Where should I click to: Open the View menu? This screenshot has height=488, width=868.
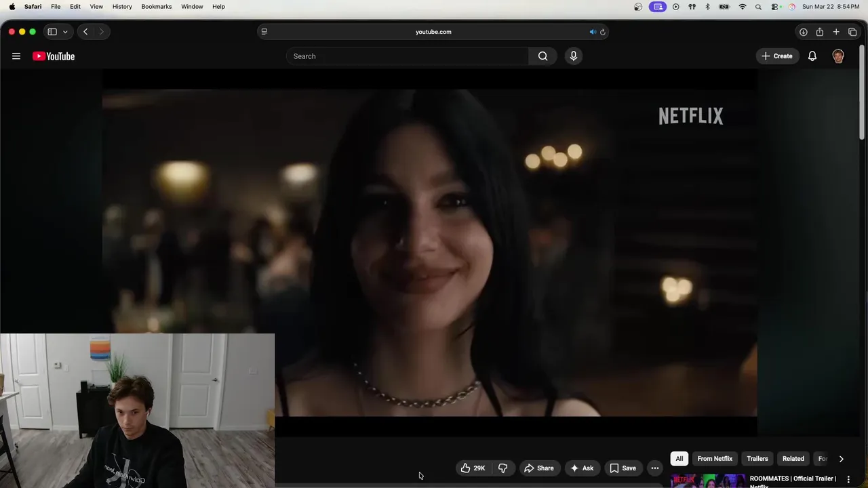tap(96, 7)
